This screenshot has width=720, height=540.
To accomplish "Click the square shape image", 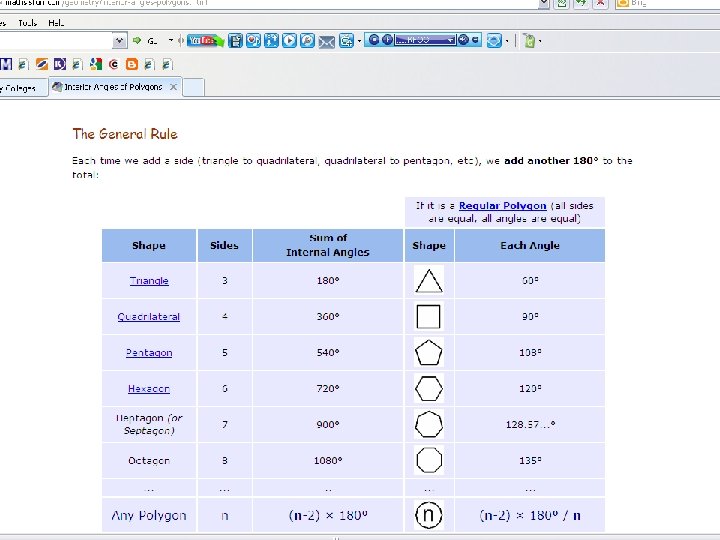I will click(x=429, y=316).
